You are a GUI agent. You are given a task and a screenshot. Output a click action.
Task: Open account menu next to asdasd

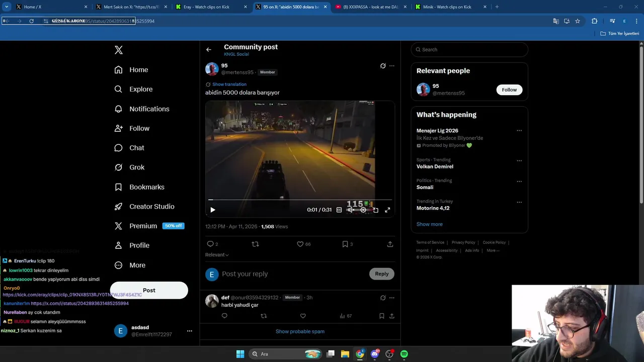(190, 331)
